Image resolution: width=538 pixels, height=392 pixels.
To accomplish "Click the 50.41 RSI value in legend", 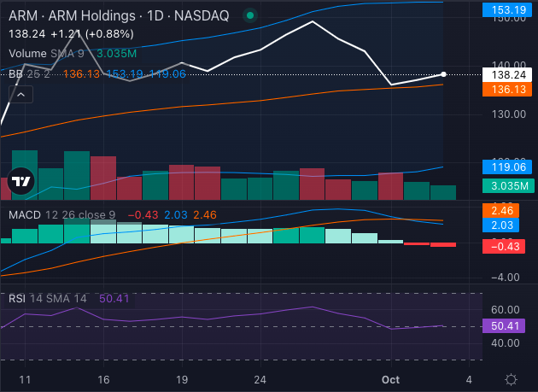I will (114, 298).
